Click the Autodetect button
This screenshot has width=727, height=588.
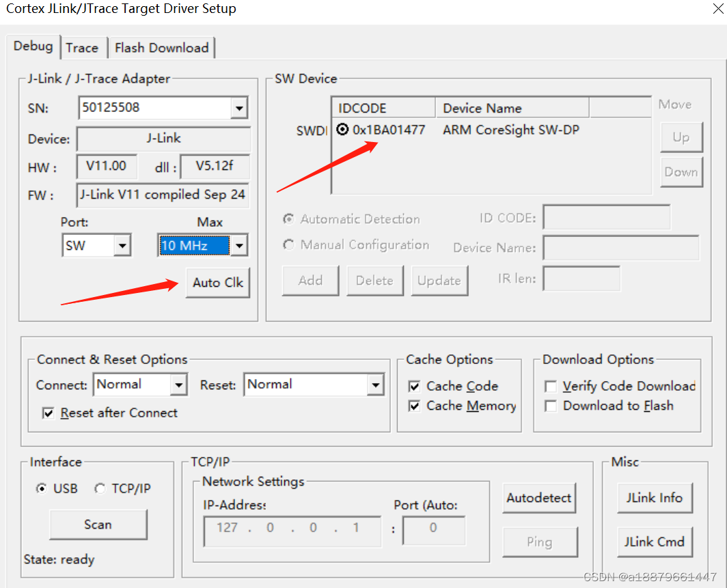tap(538, 498)
